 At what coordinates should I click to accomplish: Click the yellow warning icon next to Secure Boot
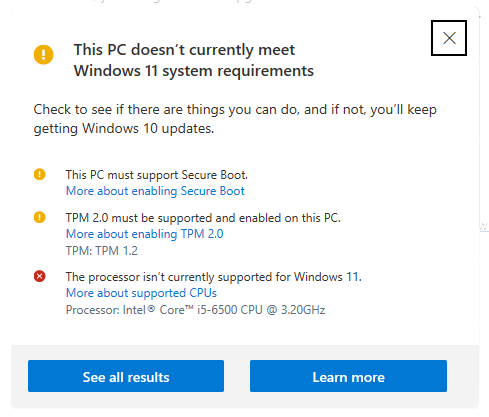(x=40, y=174)
